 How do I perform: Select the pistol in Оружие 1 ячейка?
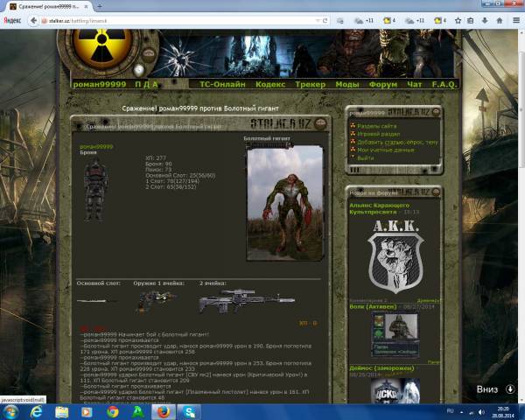pyautogui.click(x=157, y=301)
